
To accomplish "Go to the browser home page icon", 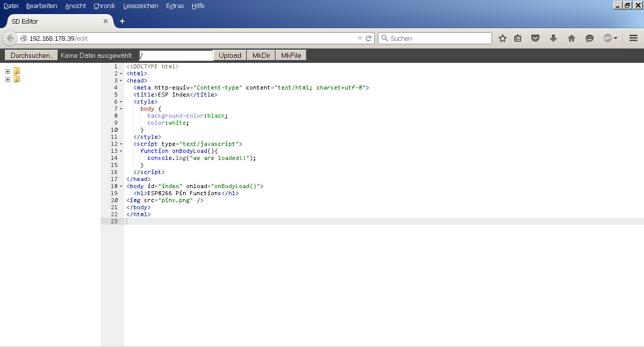I will click(x=572, y=38).
